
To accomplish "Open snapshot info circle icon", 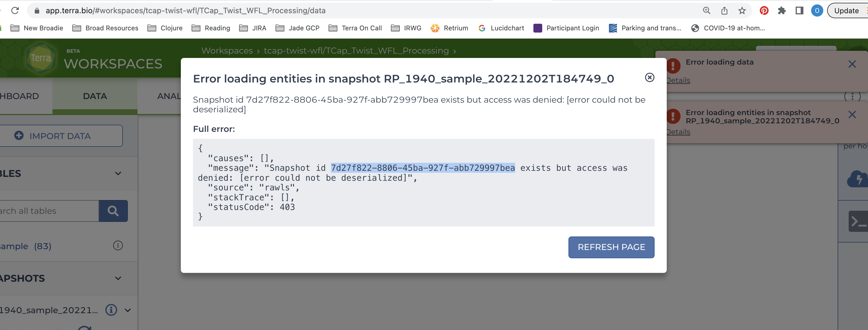I will click(x=111, y=310).
